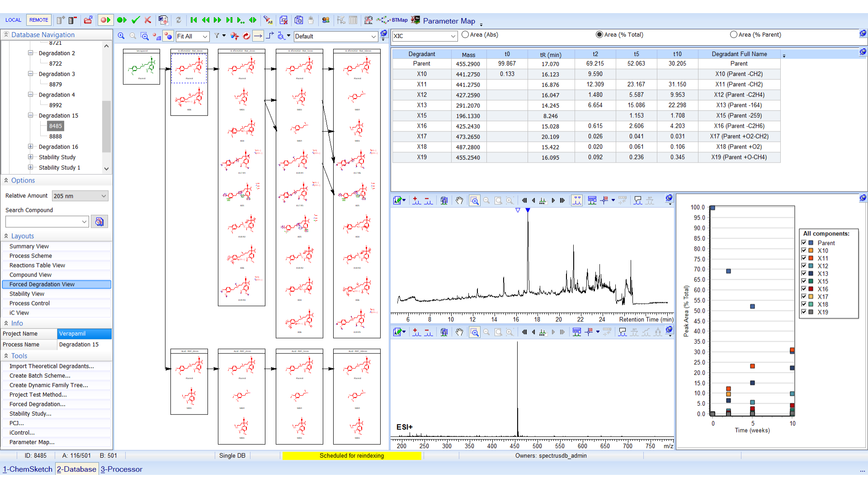
Task: Click the Parent color swatch in legend
Action: [x=811, y=243]
